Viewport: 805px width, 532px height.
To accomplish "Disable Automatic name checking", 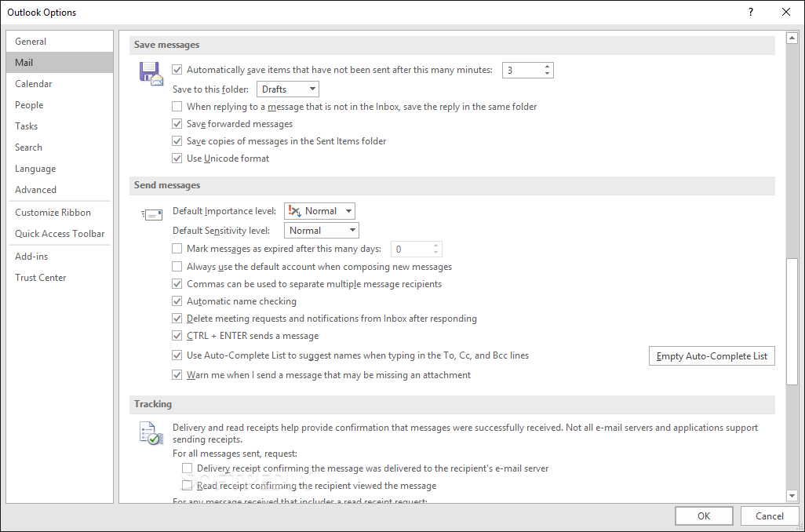I will (177, 301).
